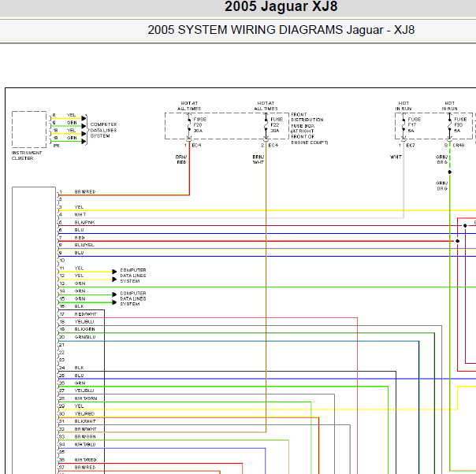
Task: Select the pin 36 "WHT/RED" wire label
Action: pyautogui.click(x=86, y=460)
